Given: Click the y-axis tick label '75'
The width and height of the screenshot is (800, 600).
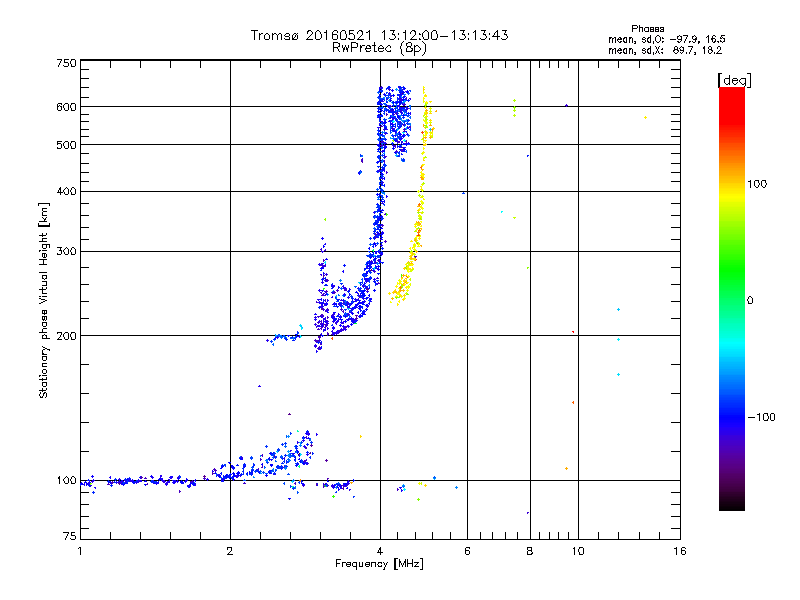Looking at the screenshot, I should point(70,536).
